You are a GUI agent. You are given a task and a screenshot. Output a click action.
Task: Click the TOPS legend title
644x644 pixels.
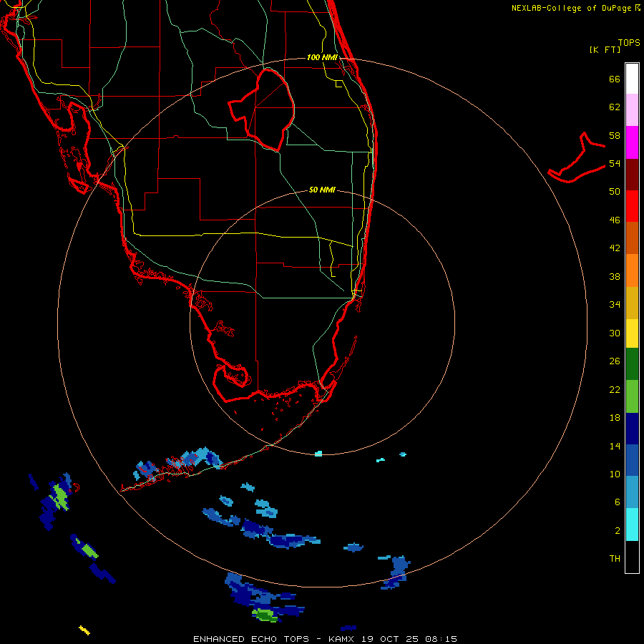pyautogui.click(x=629, y=42)
